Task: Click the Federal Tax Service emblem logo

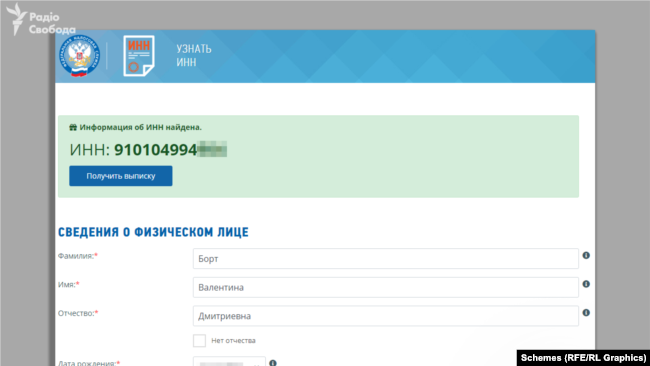Action: [x=80, y=56]
